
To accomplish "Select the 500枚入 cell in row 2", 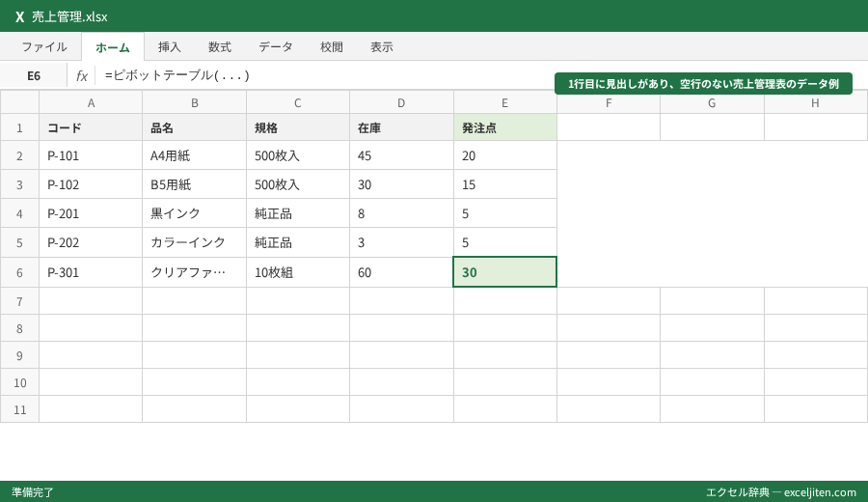I will click(298, 155).
